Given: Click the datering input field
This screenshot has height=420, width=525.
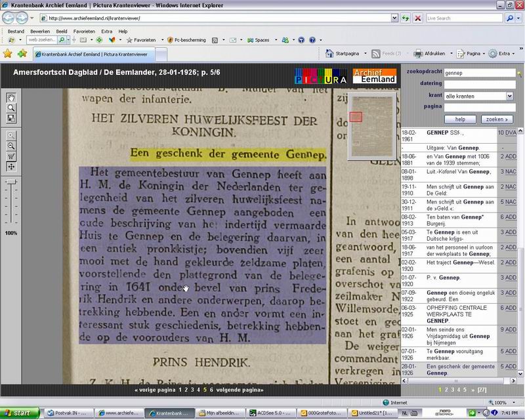Looking at the screenshot, I should 480,85.
